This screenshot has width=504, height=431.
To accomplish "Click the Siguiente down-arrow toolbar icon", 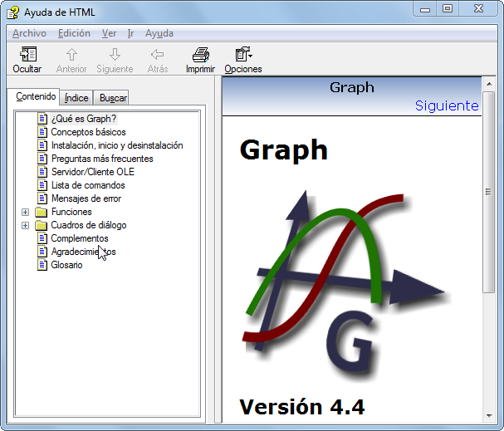I will (115, 54).
